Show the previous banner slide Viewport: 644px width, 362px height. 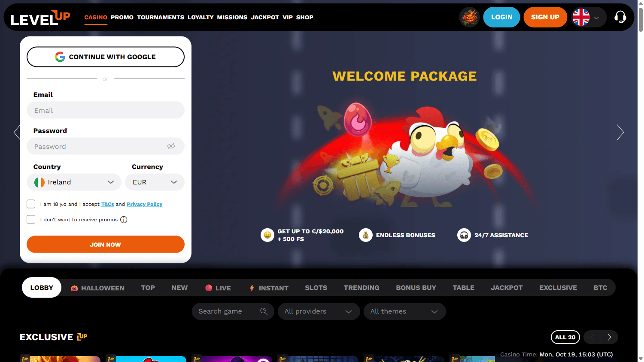pos(17,132)
